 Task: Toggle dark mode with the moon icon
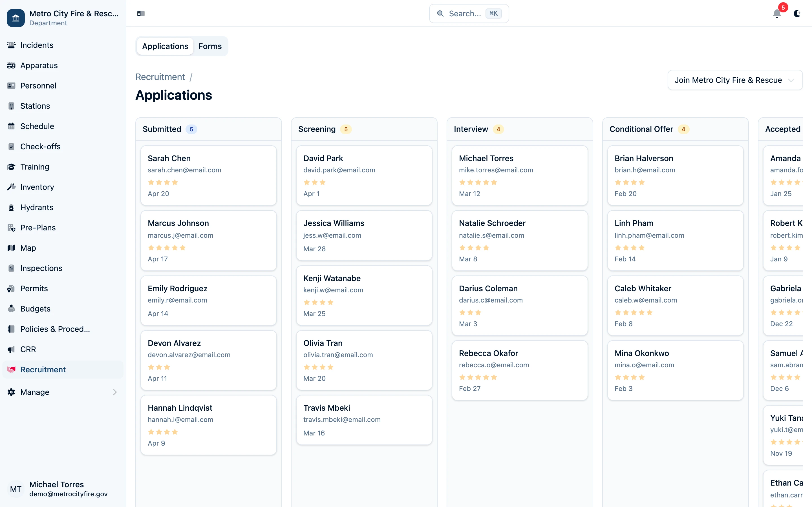pyautogui.click(x=798, y=14)
